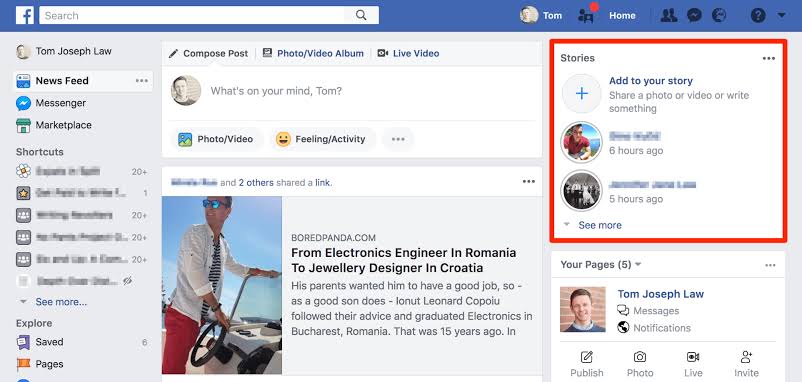Open the Friend Requests icon
The width and height of the screenshot is (802, 382).
pos(669,15)
